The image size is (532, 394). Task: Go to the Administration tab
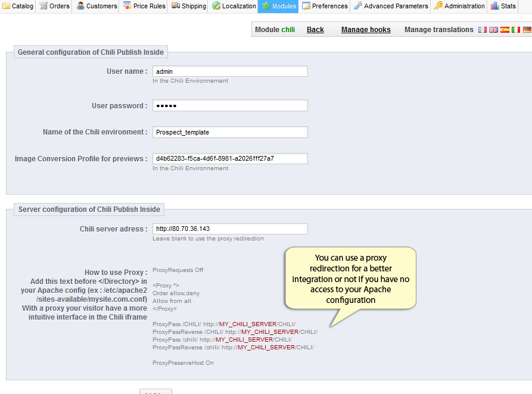(459, 6)
